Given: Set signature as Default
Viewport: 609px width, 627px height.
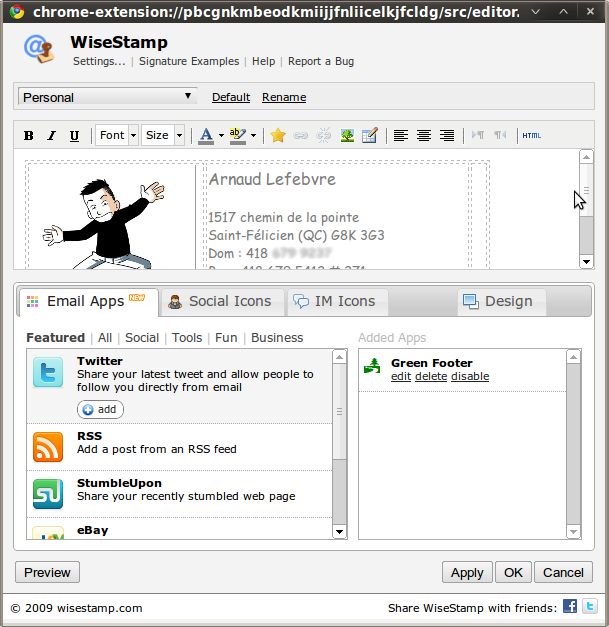Looking at the screenshot, I should 231,97.
